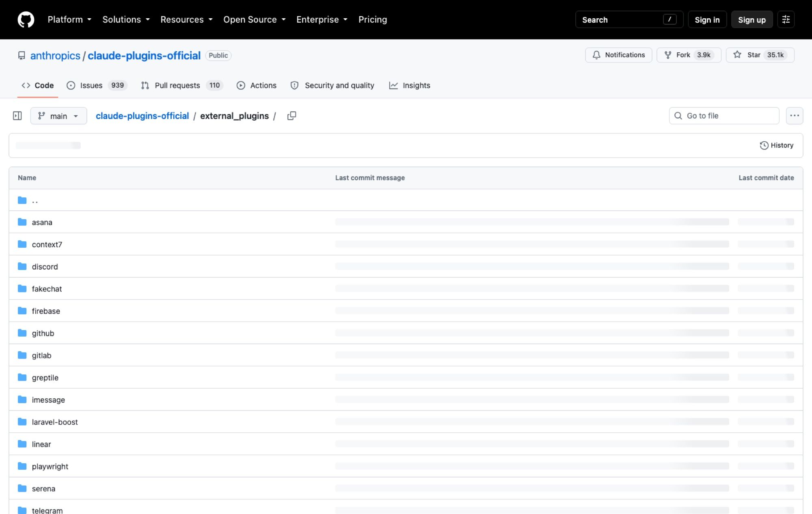Click the folder icon beside serena
Image resolution: width=812 pixels, height=514 pixels.
coord(22,488)
